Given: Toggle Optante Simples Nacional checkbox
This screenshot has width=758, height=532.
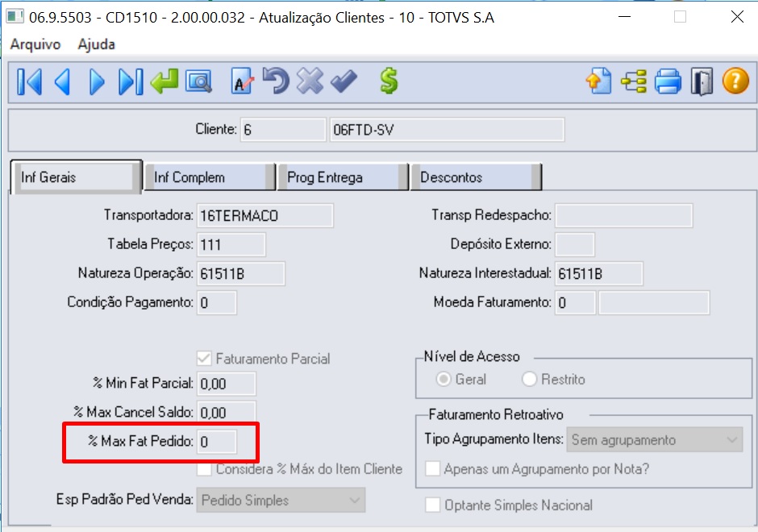Looking at the screenshot, I should pyautogui.click(x=433, y=505).
